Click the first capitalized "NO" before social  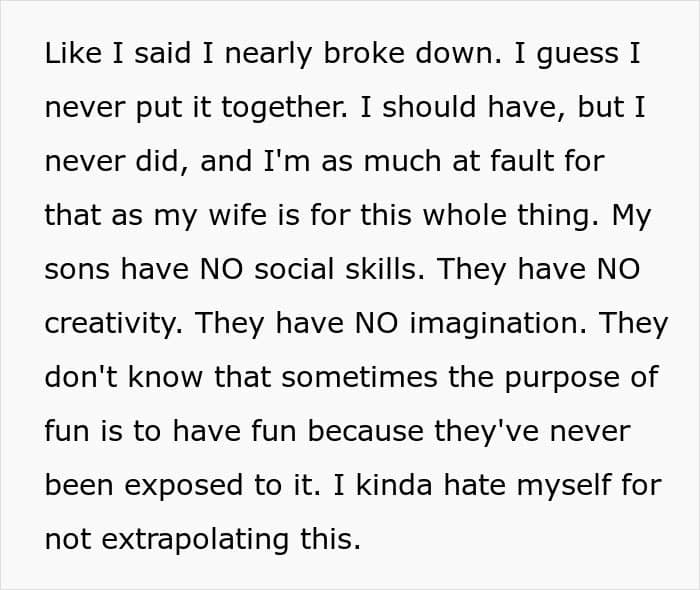click(221, 270)
